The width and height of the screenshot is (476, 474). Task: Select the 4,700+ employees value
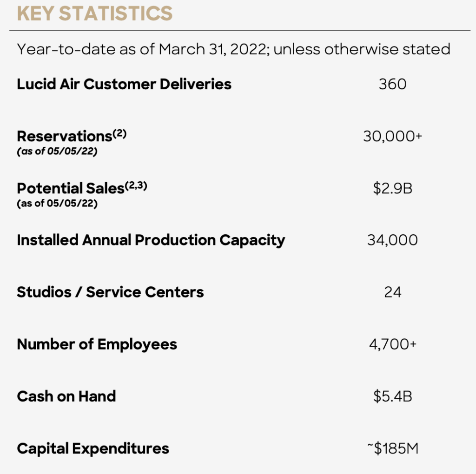[x=392, y=344]
